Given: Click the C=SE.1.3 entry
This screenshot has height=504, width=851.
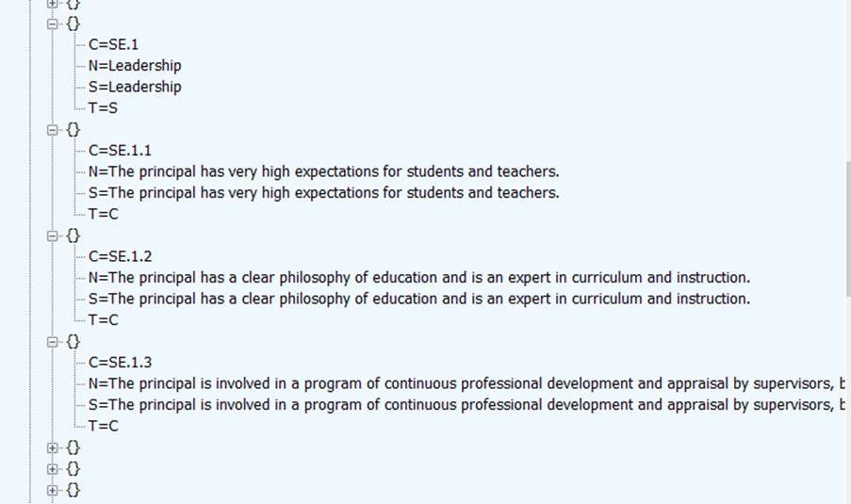Looking at the screenshot, I should click(120, 363).
